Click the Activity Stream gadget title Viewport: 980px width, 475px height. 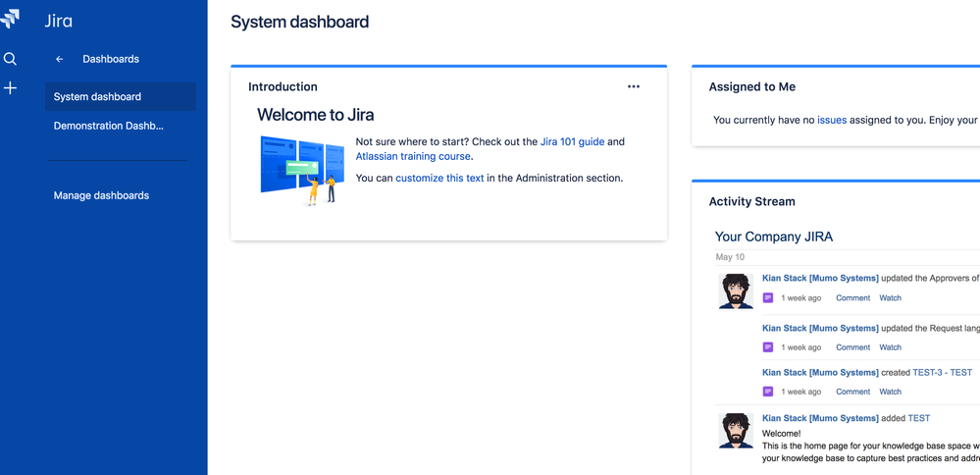751,202
